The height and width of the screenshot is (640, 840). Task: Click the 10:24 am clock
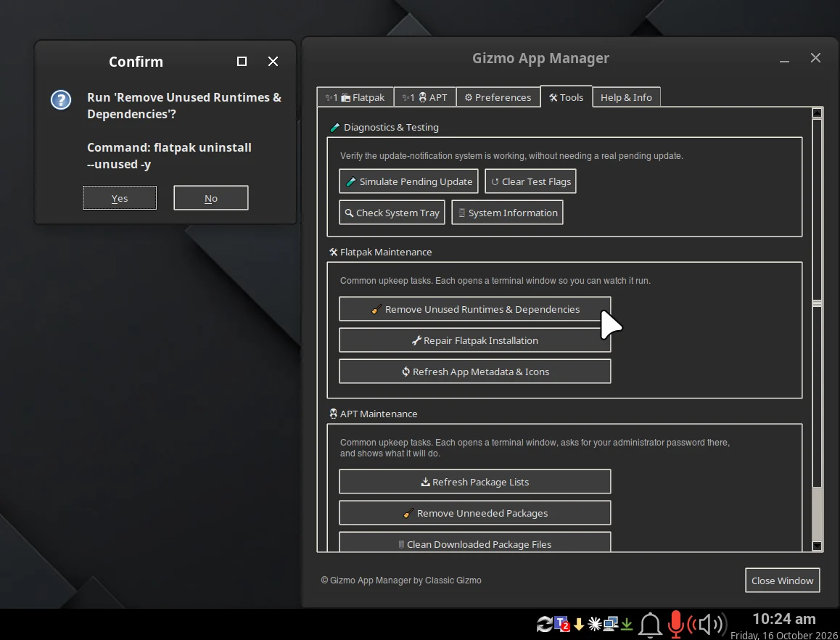(784, 619)
